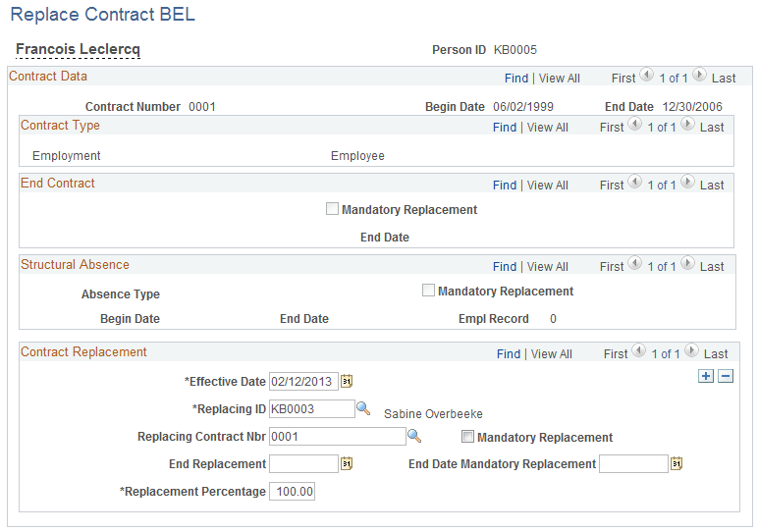Select the Replace Contract BEL page title
Screen dimensions: 758x532
click(103, 15)
